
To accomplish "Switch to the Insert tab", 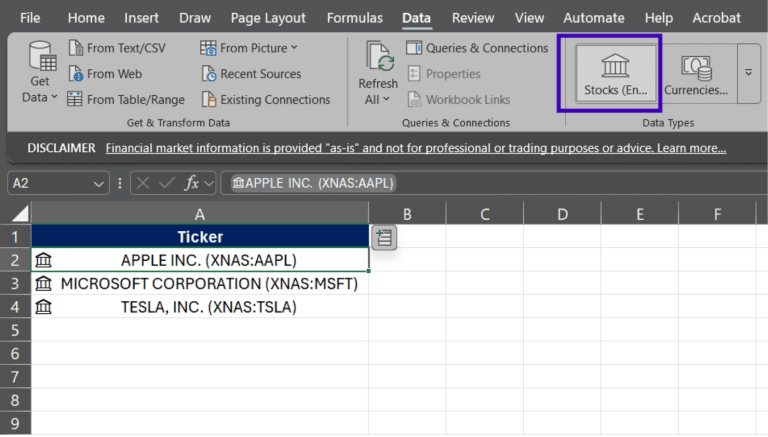I will (141, 18).
